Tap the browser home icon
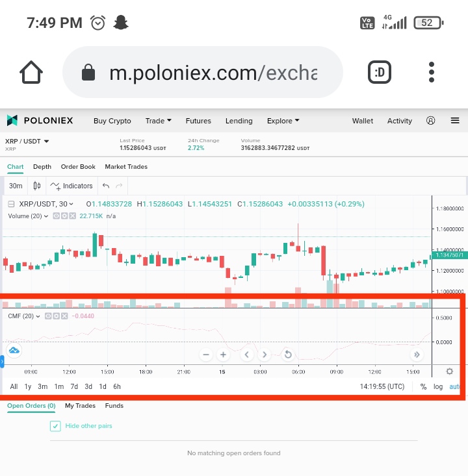 (x=31, y=72)
